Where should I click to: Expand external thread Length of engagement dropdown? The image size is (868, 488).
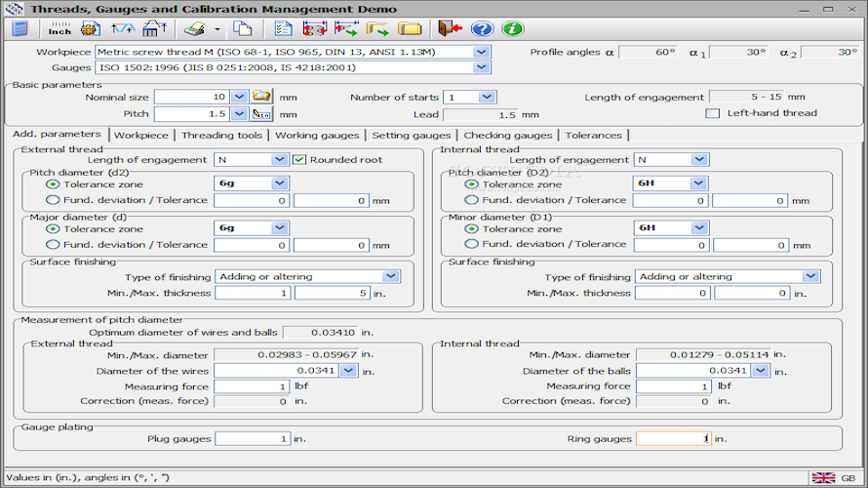(279, 159)
